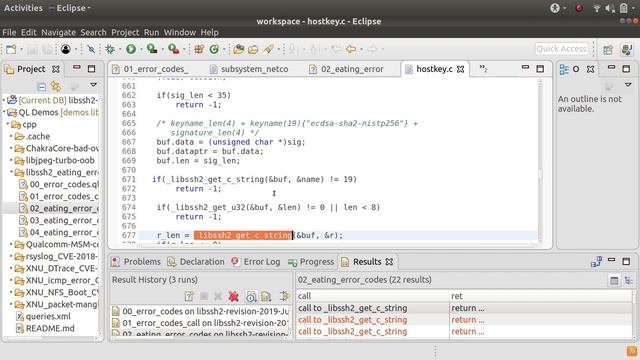Open the user profile toolbar icon
640x360 pixels.
point(65,49)
